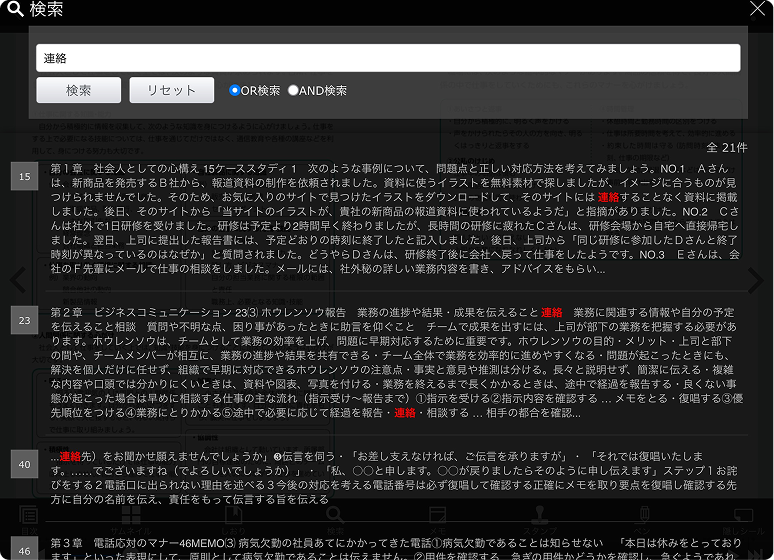Click the red 連絡 highlight in the page 15 result
The width and height of the screenshot is (774, 560).
609,198
